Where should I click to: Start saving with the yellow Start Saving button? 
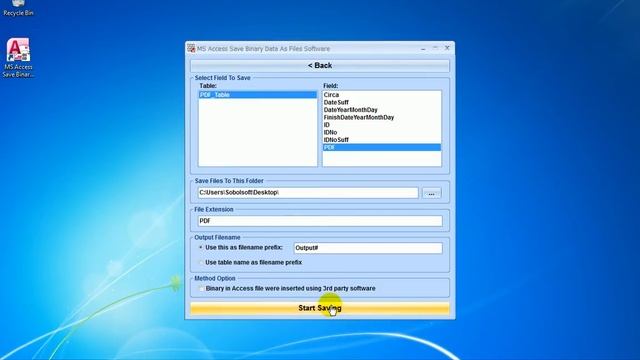(320, 308)
